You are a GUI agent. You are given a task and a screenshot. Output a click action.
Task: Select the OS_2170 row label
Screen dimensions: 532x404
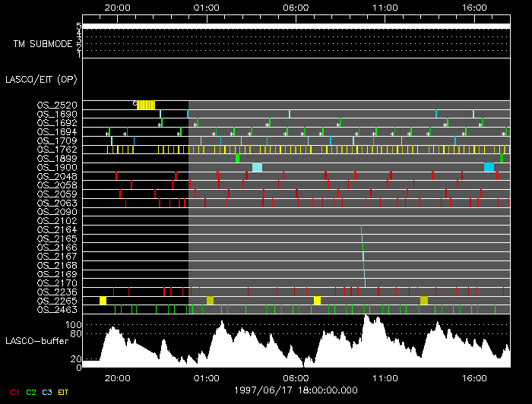click(x=57, y=283)
